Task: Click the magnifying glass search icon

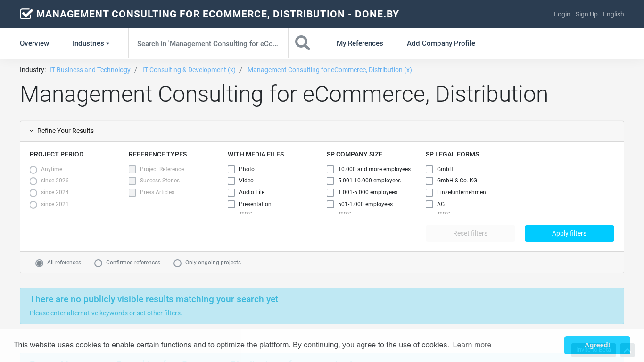Action: [x=303, y=43]
